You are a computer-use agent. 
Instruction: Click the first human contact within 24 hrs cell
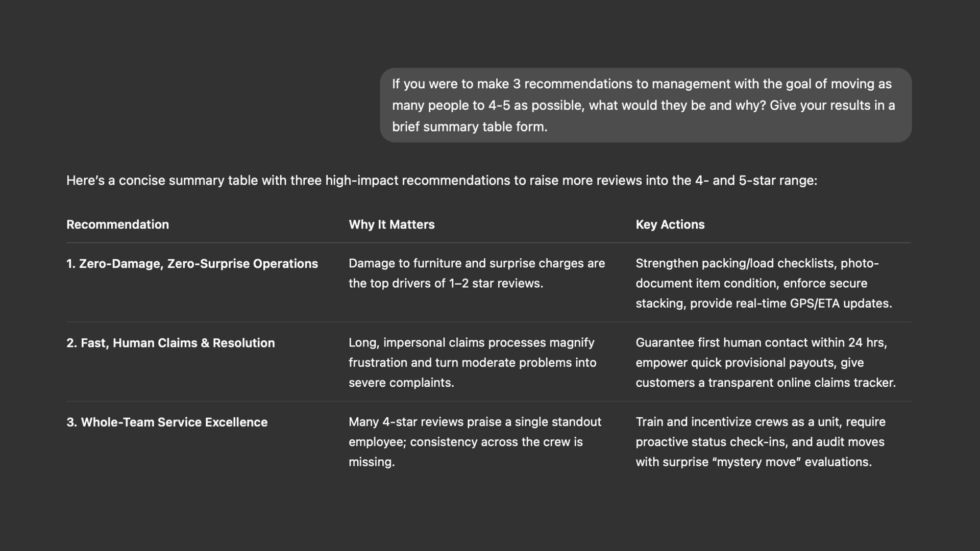pyautogui.click(x=765, y=362)
